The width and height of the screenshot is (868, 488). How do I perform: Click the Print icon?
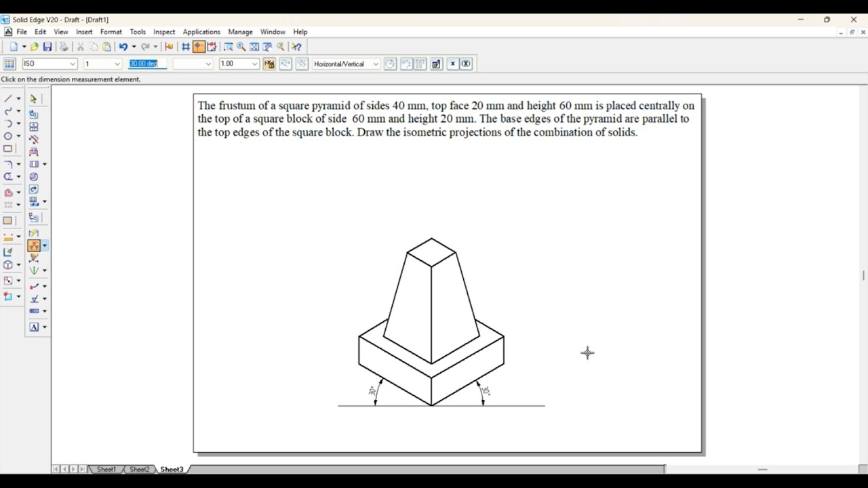tap(64, 47)
